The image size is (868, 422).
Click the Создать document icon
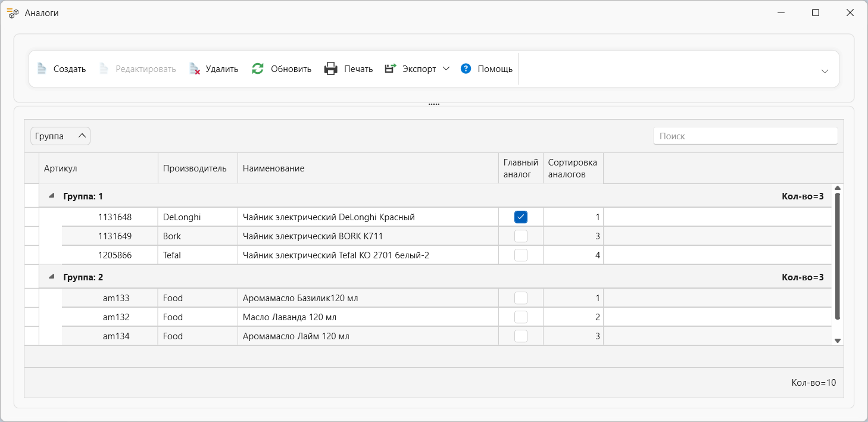(x=42, y=69)
